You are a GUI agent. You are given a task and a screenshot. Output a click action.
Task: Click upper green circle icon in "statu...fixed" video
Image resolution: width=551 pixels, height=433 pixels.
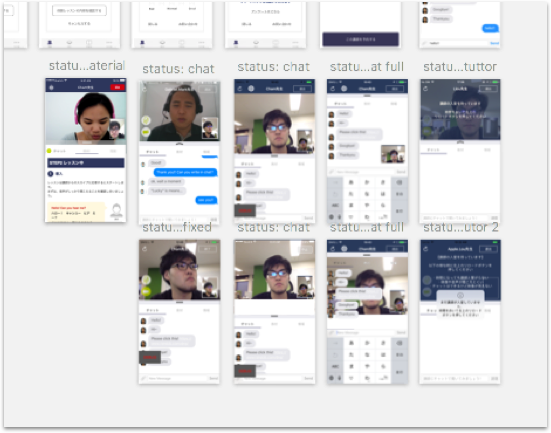(145, 280)
